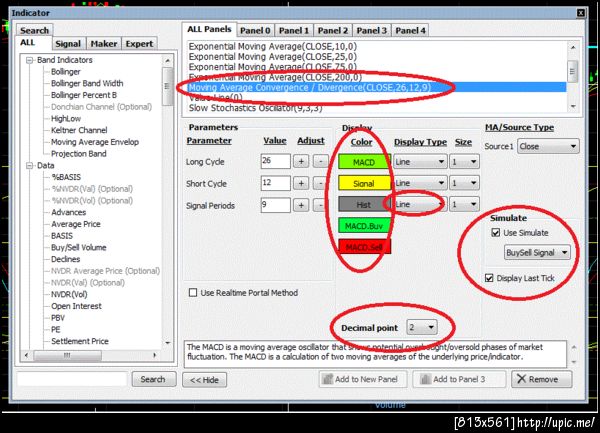Open the Maker indicator tab
The height and width of the screenshot is (433, 600).
point(104,44)
